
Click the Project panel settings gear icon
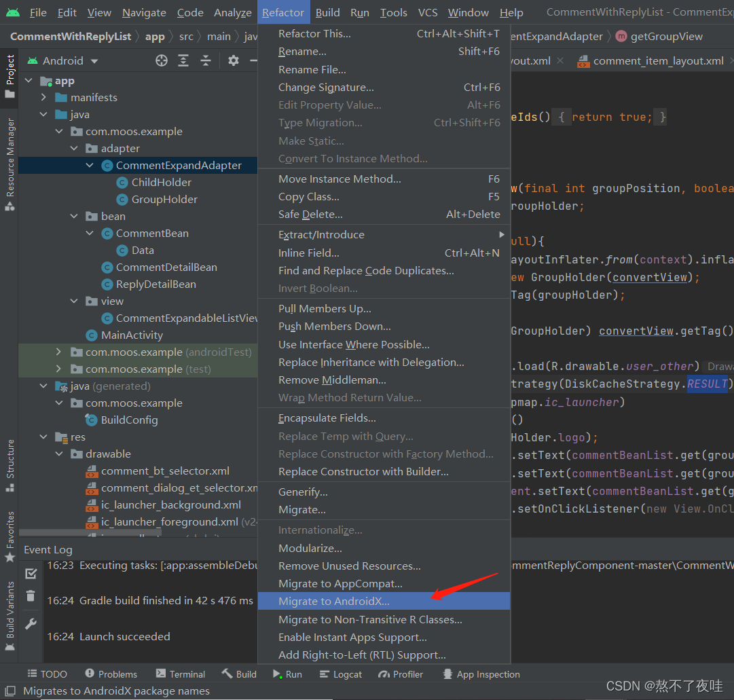tap(233, 60)
